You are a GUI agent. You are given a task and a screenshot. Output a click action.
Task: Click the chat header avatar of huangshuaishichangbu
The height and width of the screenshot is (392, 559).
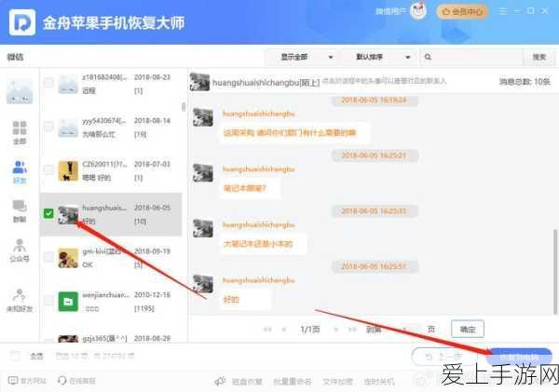click(199, 82)
